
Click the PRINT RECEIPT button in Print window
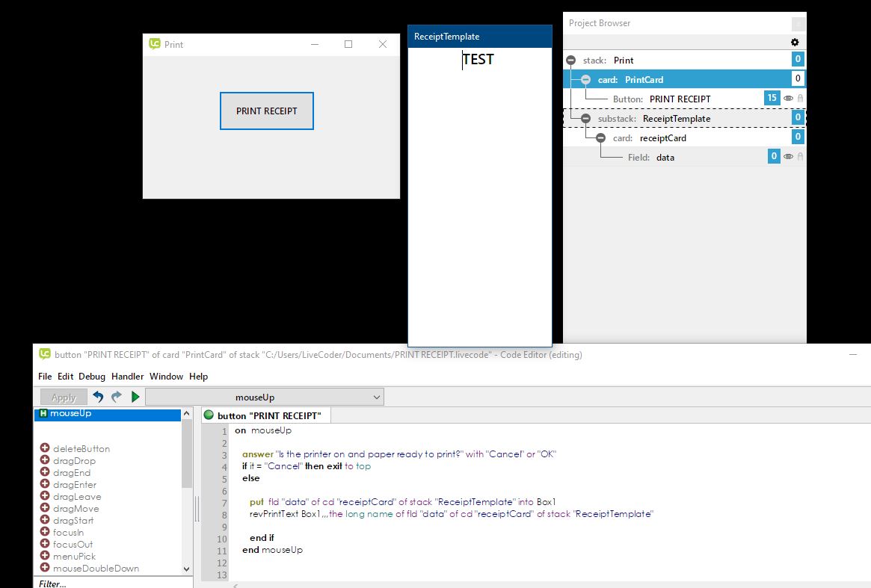(x=267, y=111)
